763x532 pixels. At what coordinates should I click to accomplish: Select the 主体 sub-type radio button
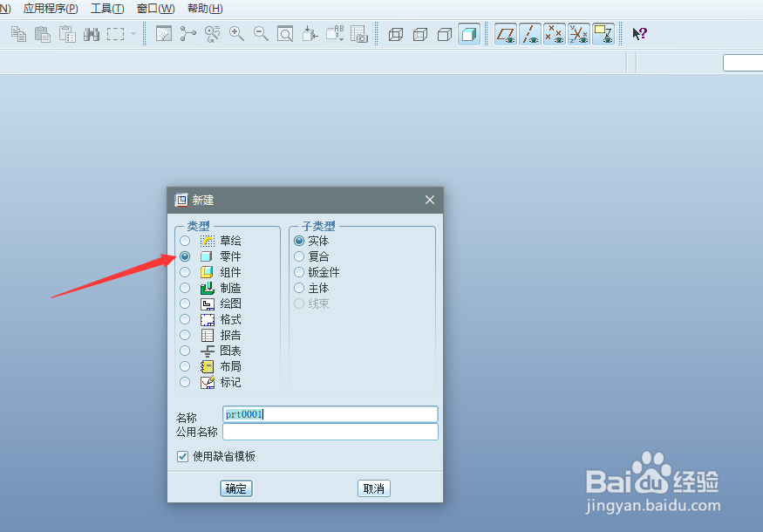click(299, 288)
